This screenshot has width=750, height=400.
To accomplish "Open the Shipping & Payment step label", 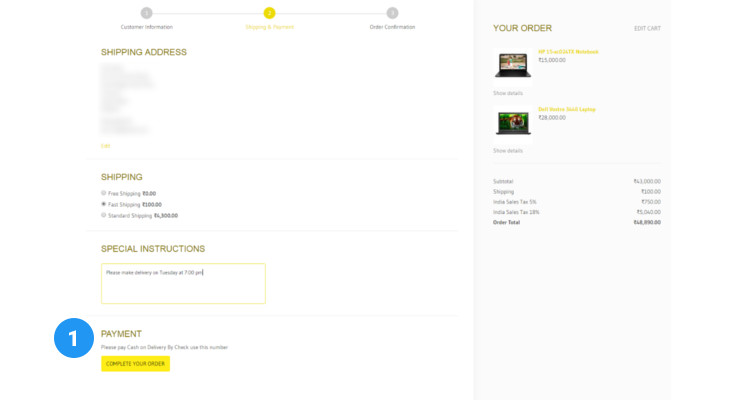I will (269, 27).
